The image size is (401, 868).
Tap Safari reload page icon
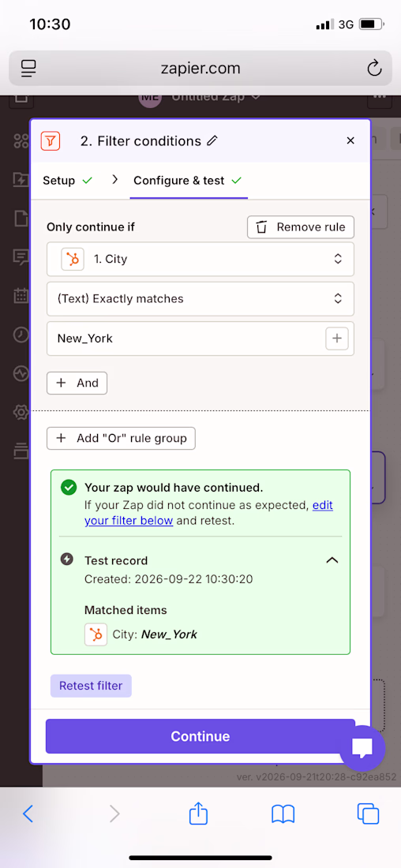point(374,69)
